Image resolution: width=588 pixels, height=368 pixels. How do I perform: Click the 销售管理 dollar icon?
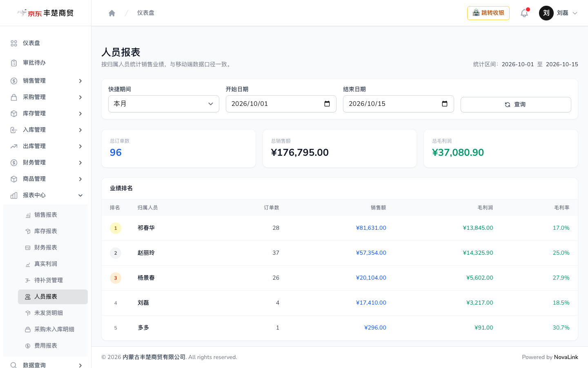point(14,81)
